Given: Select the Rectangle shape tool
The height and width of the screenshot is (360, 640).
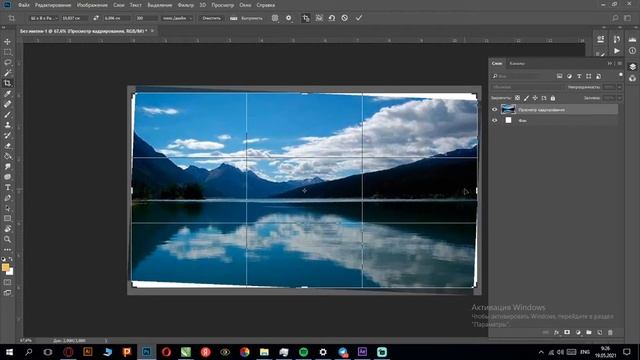Looking at the screenshot, I should [7, 219].
